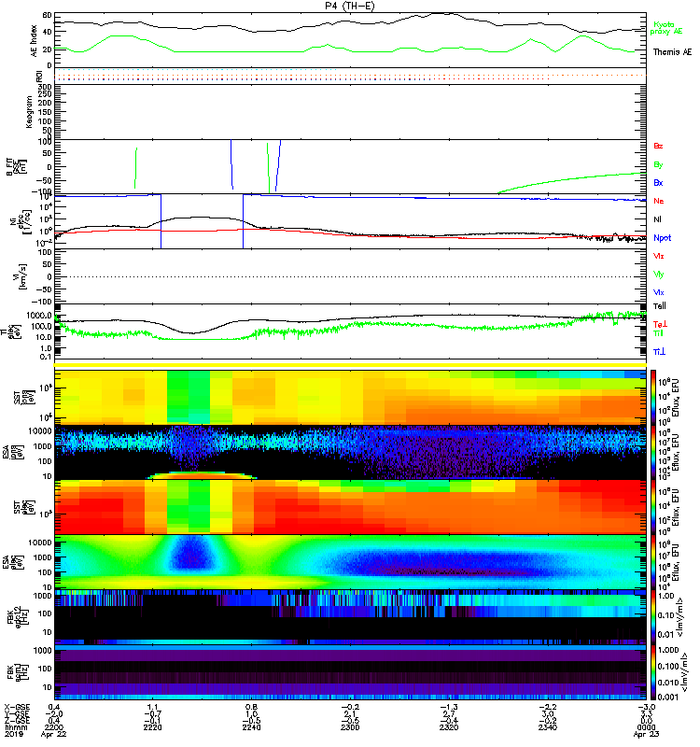Select the red Ne legend label
This screenshot has height=747, width=700.
(x=659, y=201)
